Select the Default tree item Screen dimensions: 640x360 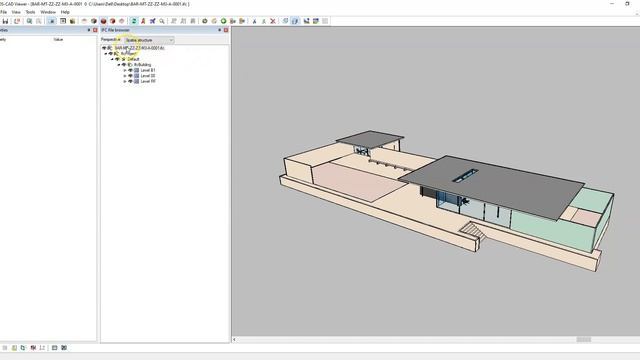[133, 59]
